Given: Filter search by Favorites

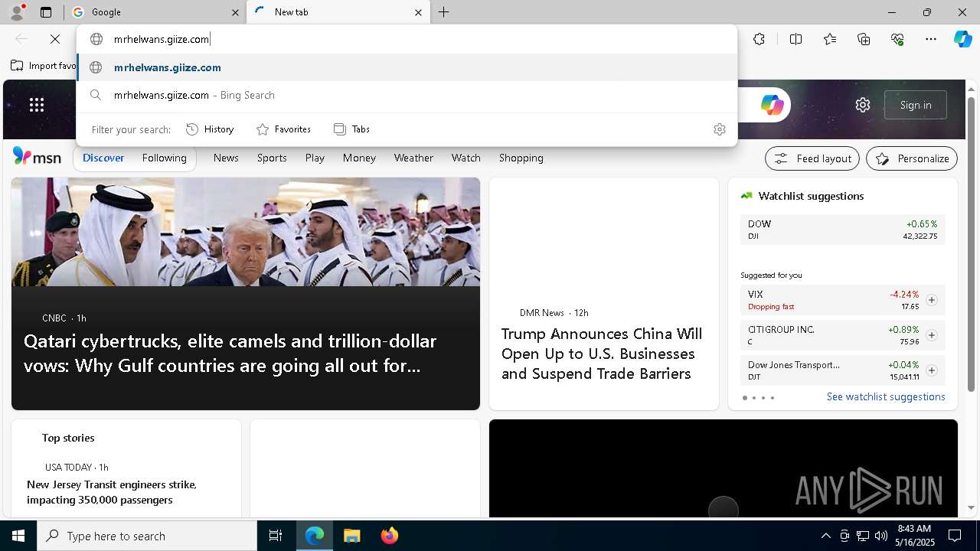Looking at the screenshot, I should click(x=283, y=129).
